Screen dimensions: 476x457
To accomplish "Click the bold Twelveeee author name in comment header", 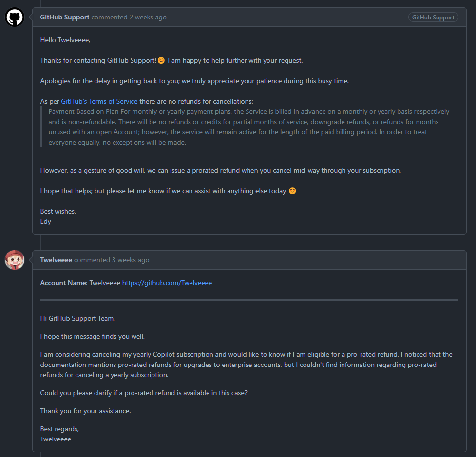I will click(56, 260).
